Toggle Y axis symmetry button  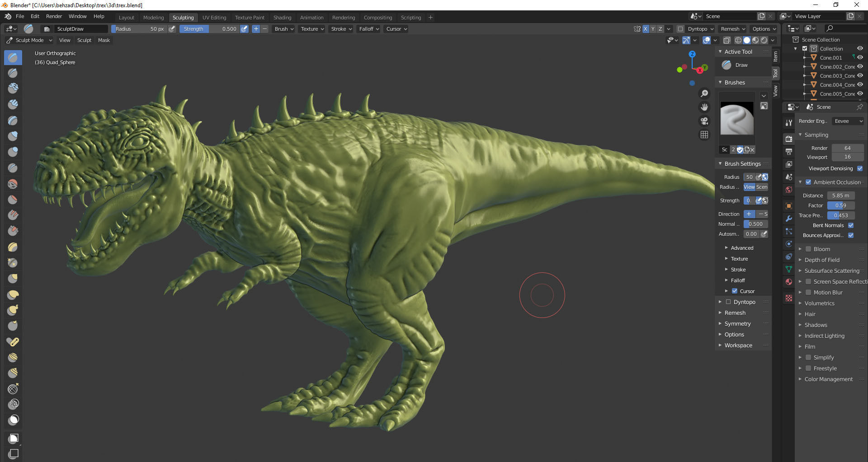pyautogui.click(x=653, y=29)
